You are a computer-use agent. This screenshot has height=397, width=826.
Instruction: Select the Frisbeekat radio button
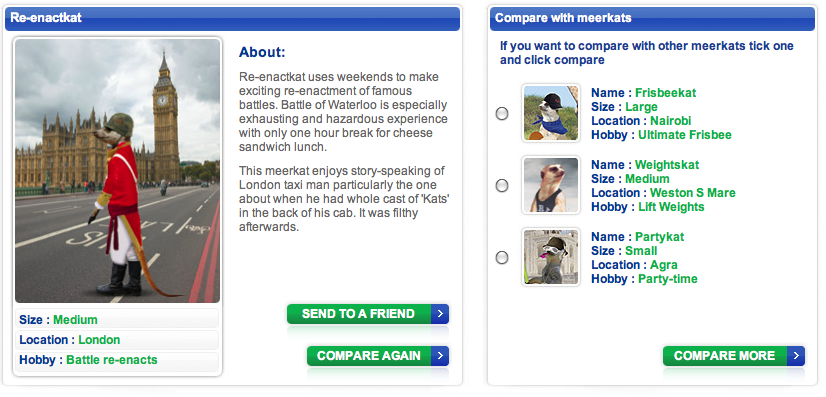[x=502, y=113]
